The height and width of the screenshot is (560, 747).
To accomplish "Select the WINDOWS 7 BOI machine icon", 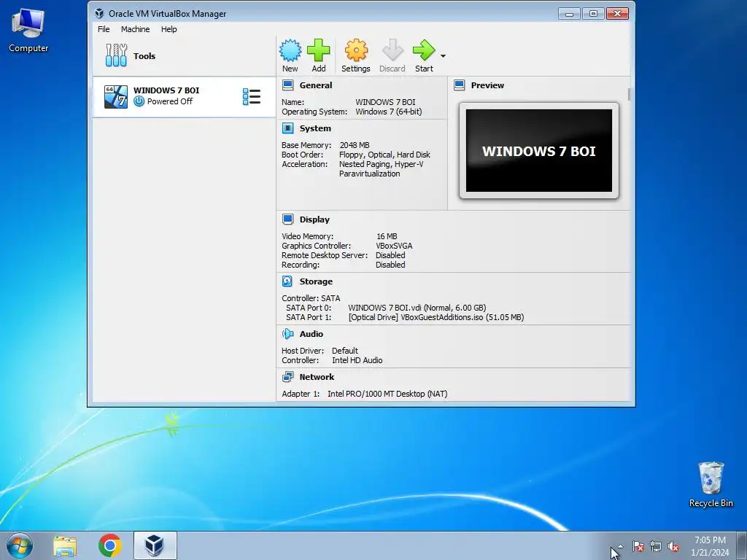I will coord(116,97).
